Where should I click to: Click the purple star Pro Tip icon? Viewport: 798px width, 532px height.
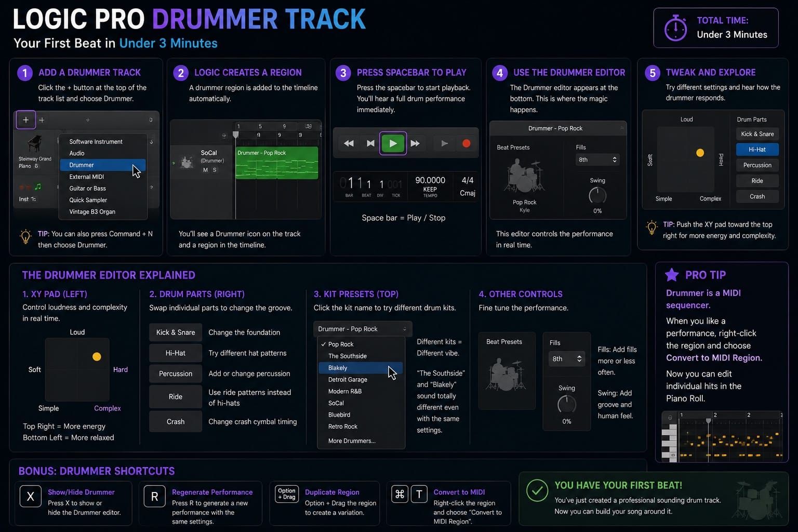[672, 274]
